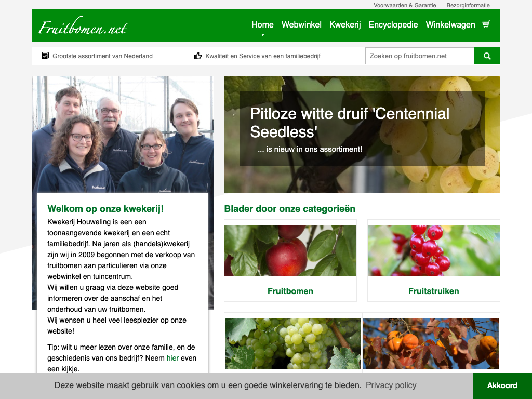Click the checkmark icon beside Grootste assortiment
The width and height of the screenshot is (532, 399).
[x=45, y=56]
